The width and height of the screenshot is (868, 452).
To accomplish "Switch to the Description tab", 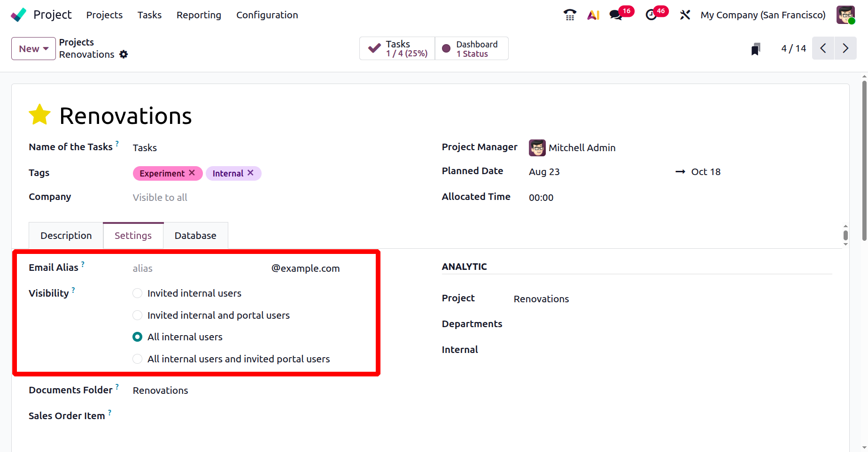I will (66, 236).
